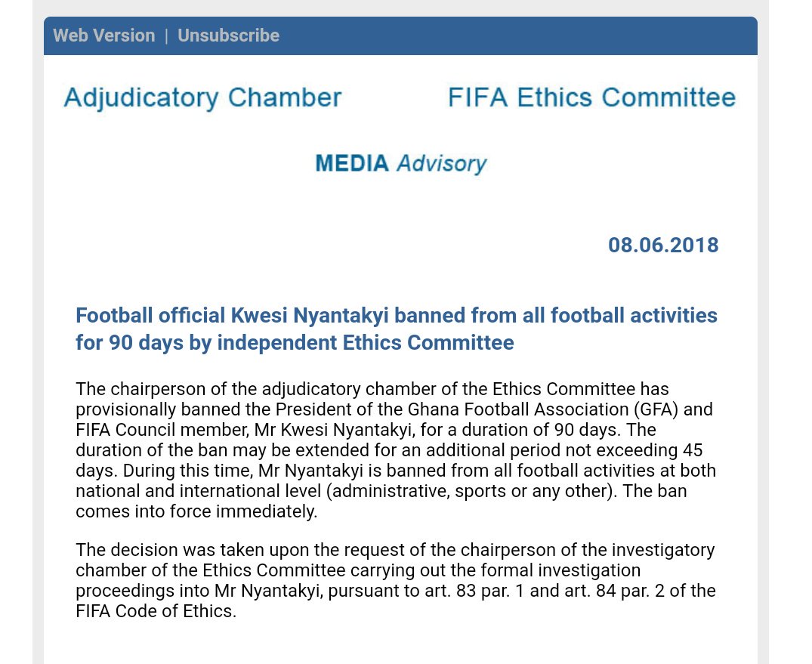Click the FIFA Ethics Committee header text
Screen dimensions: 812x664
coord(591,97)
